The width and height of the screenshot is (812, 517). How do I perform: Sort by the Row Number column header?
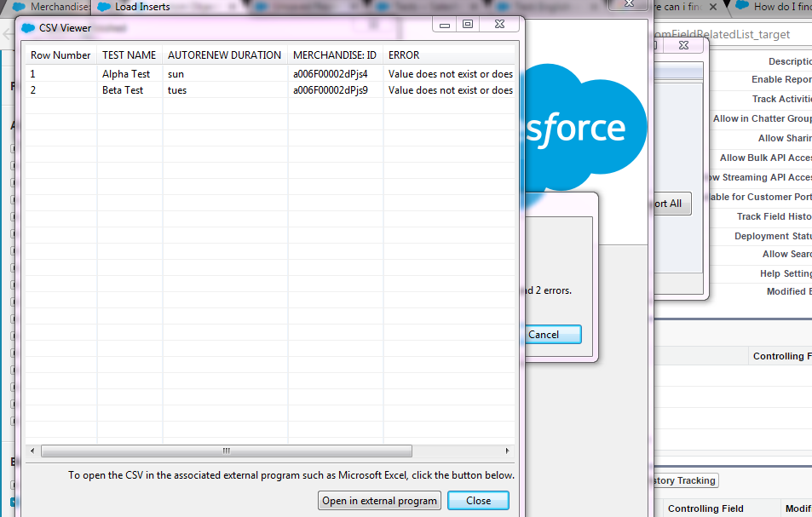pyautogui.click(x=60, y=55)
